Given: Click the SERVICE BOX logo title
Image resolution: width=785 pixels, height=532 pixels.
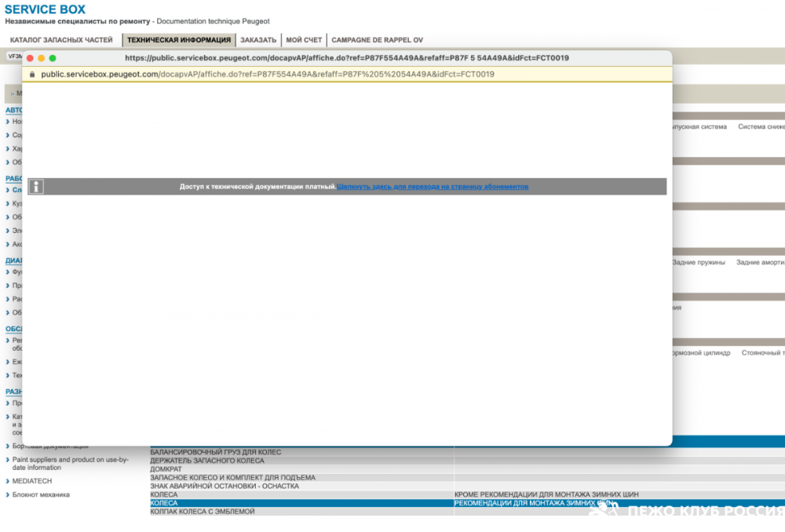Looking at the screenshot, I should click(x=45, y=9).
